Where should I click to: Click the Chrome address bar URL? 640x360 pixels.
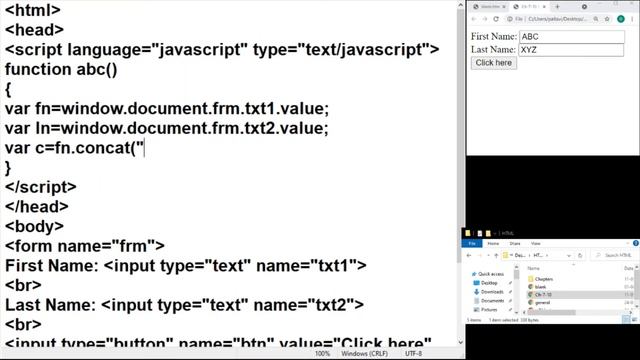pyautogui.click(x=557, y=19)
